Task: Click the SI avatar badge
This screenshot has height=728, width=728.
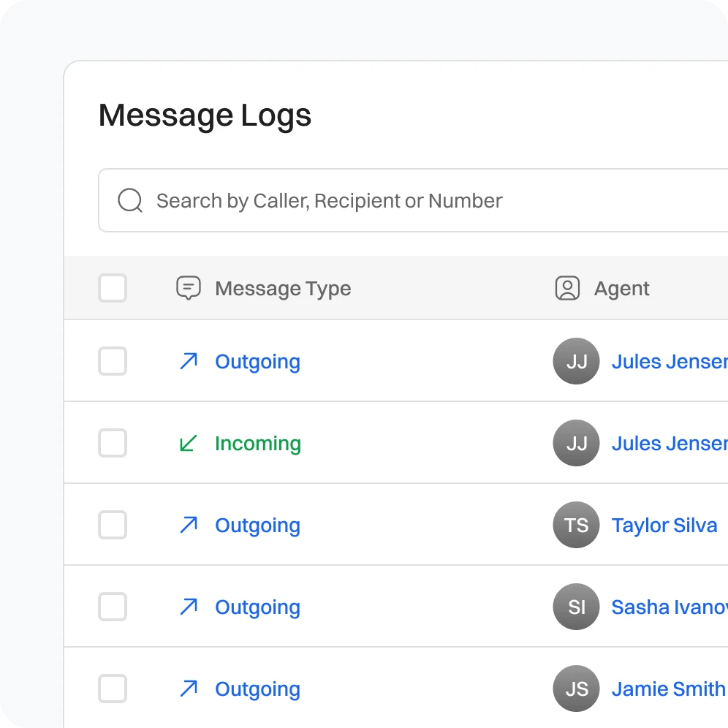Action: pyautogui.click(x=576, y=607)
